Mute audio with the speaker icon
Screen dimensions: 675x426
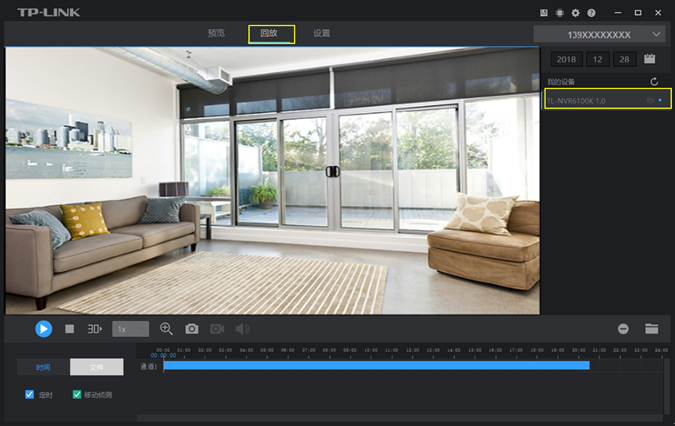pos(242,329)
